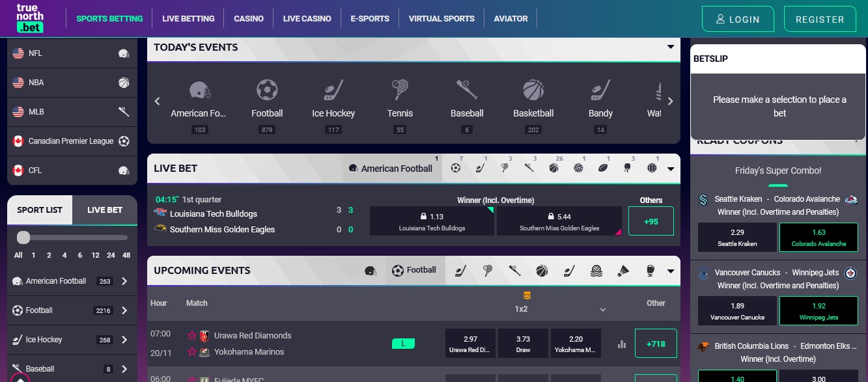Image resolution: width=868 pixels, height=382 pixels.
Task: Pick baseball bat icon in Live Bet
Action: 529,168
